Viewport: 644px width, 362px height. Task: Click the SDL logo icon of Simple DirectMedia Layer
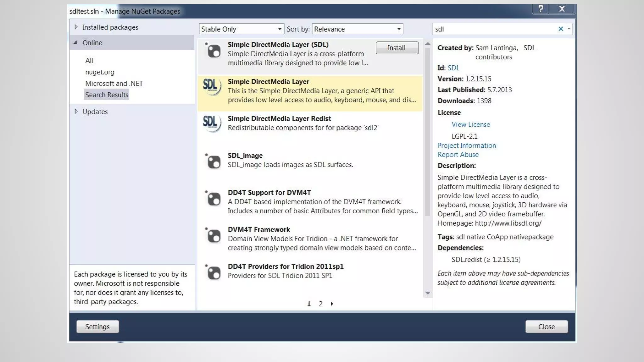coord(212,86)
